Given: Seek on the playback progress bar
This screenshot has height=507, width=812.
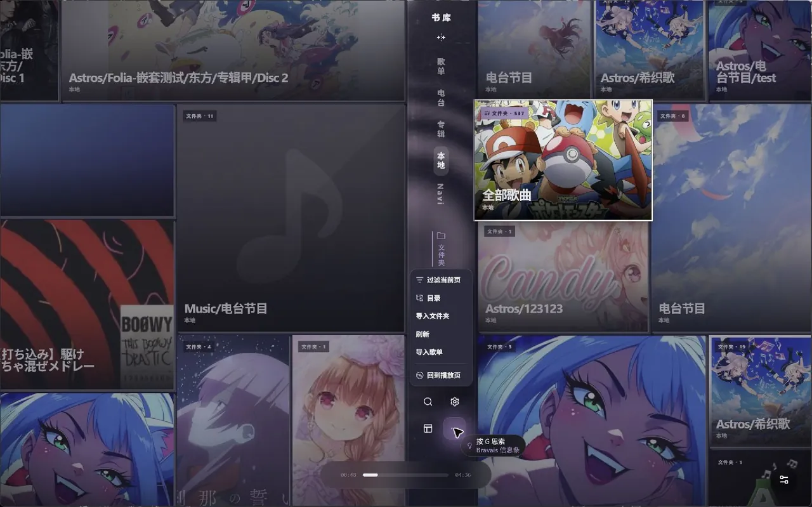Looking at the screenshot, I should tap(405, 475).
